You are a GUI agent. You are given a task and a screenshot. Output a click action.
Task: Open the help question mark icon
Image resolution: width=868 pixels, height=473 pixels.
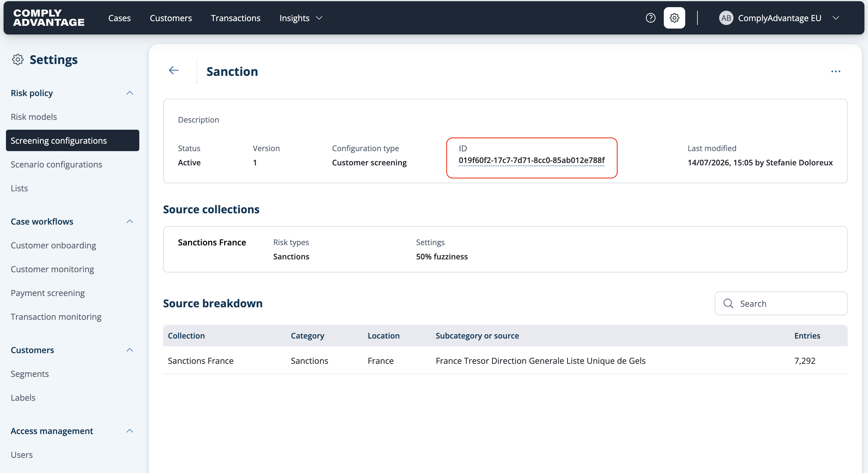(650, 18)
